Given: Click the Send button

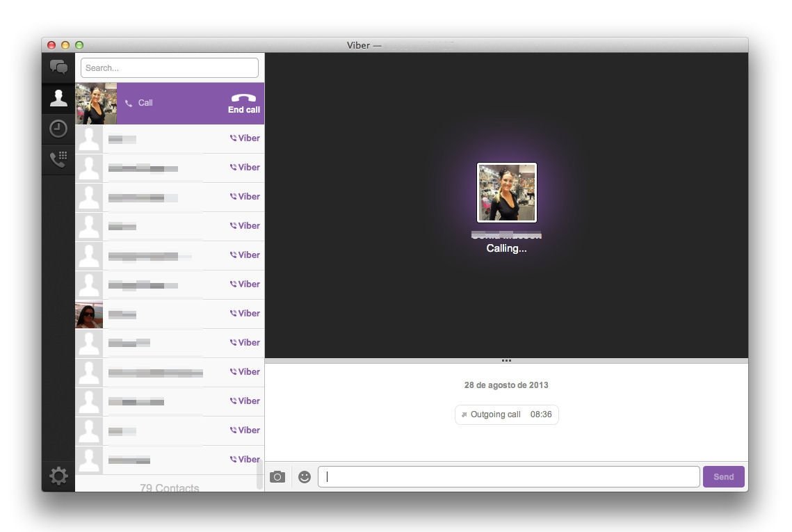Looking at the screenshot, I should pyautogui.click(x=723, y=476).
